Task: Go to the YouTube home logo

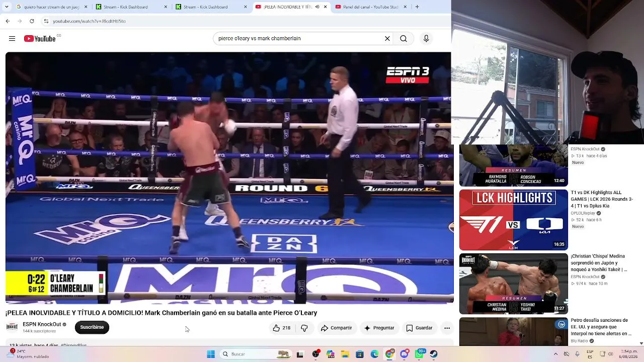Action: tap(40, 39)
